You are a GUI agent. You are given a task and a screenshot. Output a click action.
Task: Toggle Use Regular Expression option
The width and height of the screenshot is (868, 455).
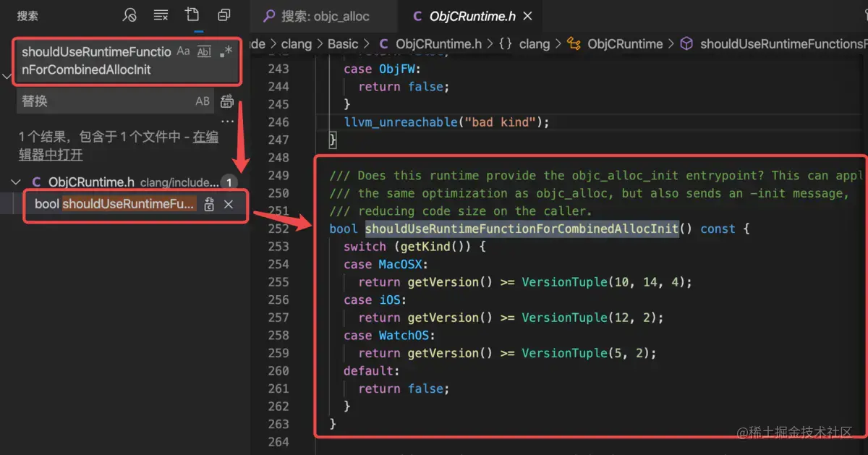click(x=226, y=51)
